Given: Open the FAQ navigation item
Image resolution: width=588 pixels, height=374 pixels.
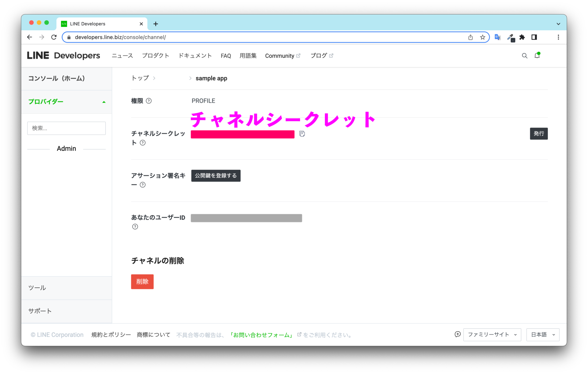Looking at the screenshot, I should 226,55.
